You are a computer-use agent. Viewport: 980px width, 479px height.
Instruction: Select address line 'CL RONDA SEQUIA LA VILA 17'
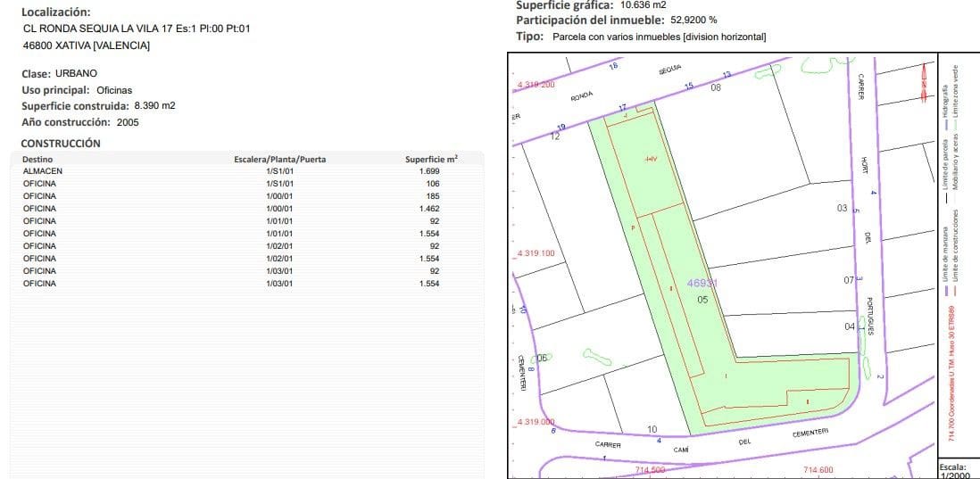click(87, 29)
